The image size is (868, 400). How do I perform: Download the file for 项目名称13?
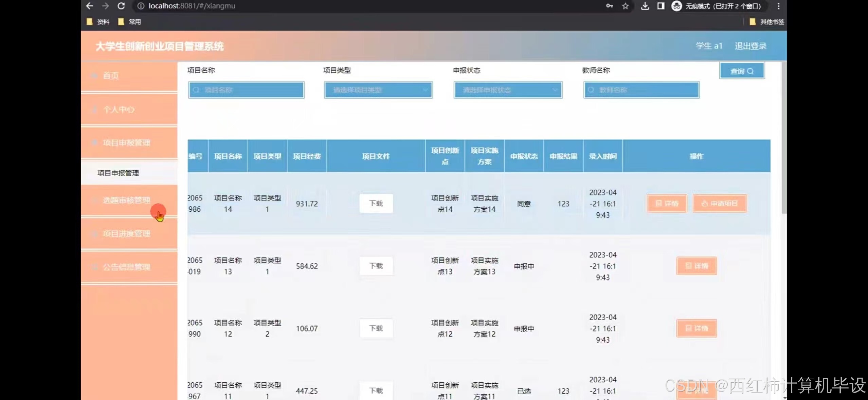[376, 266]
